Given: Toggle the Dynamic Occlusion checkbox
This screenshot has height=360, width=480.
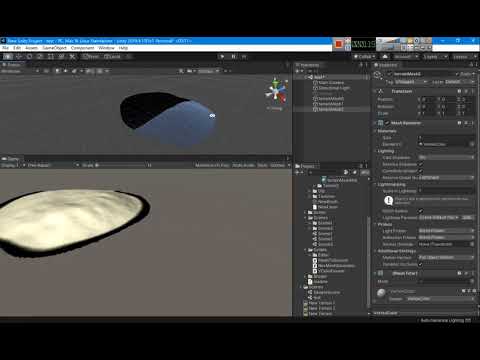Looking at the screenshot, I should (421, 264).
